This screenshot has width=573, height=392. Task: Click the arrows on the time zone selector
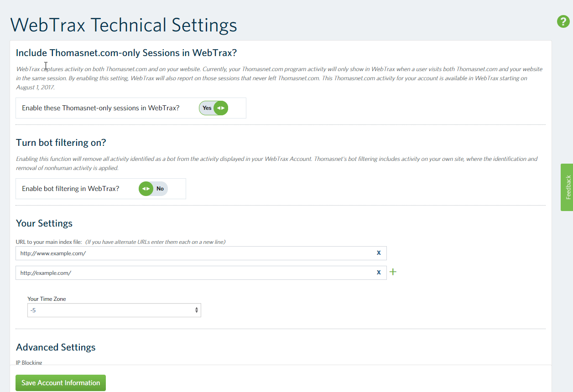(197, 310)
